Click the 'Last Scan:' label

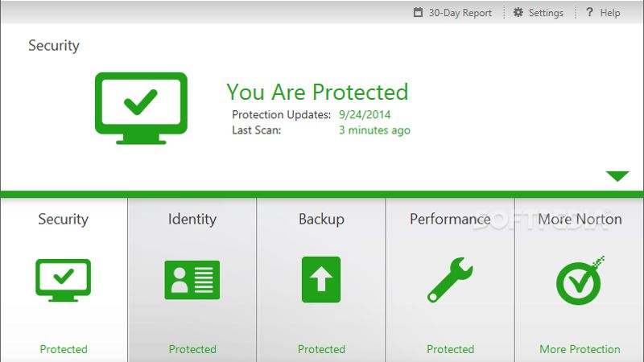point(257,130)
